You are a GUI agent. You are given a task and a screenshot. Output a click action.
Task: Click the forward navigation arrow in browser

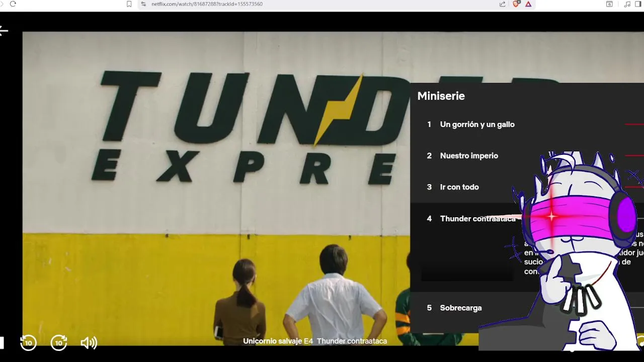pos(1,4)
